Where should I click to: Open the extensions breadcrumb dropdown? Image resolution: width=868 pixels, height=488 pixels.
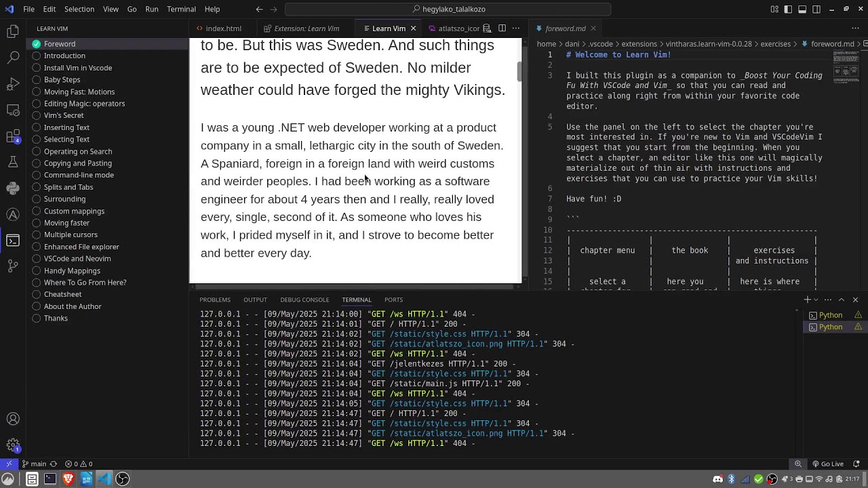639,44
